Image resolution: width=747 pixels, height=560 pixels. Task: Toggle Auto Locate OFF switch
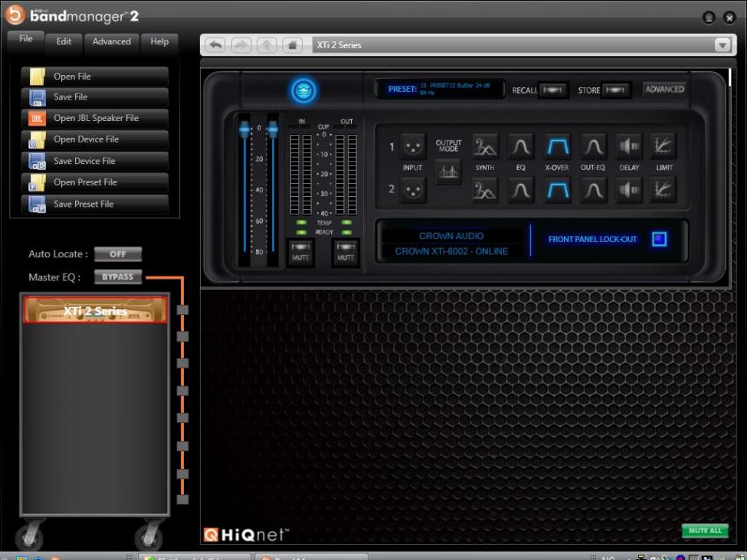pos(118,254)
